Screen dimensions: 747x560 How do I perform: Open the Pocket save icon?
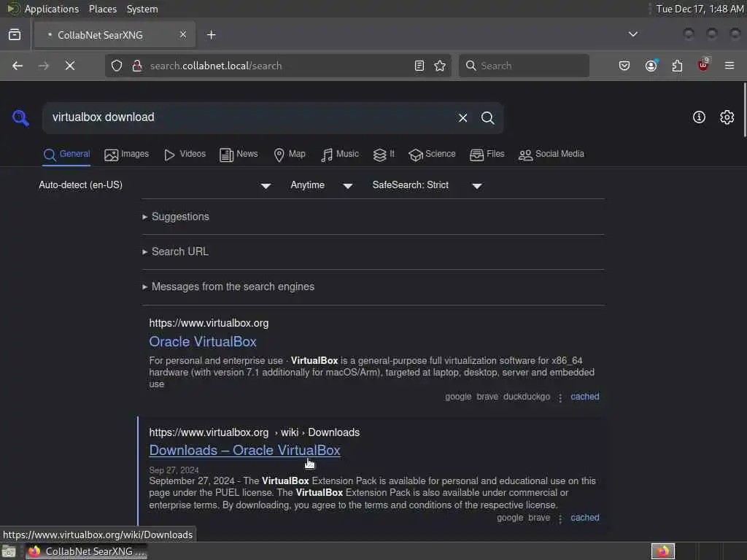coord(624,66)
